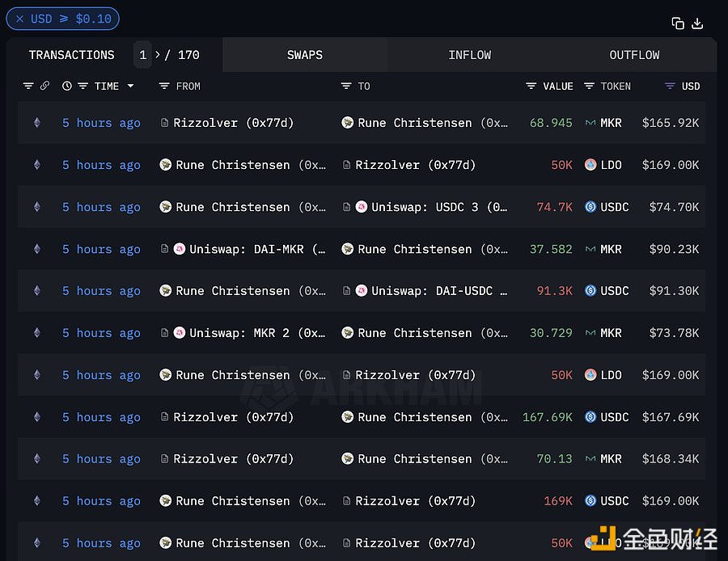Viewport: 728px width, 561px height.
Task: Click the MKR token icon in $73.78K row
Action: point(590,333)
